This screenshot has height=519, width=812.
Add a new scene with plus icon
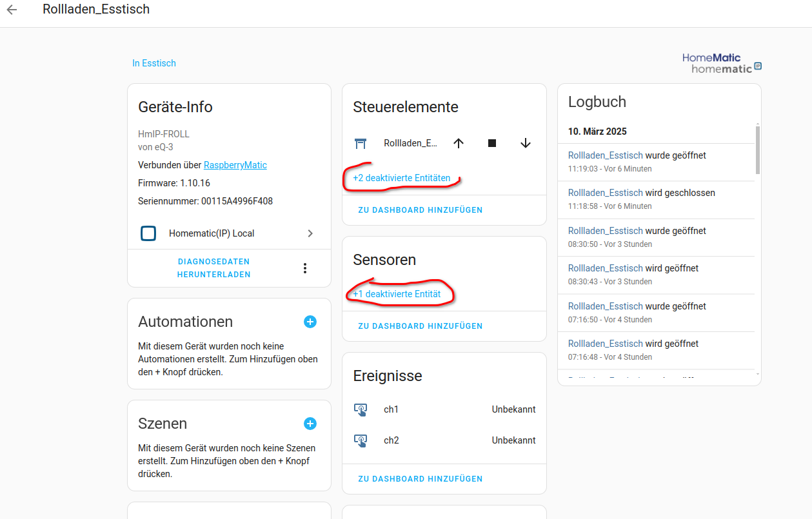point(310,424)
